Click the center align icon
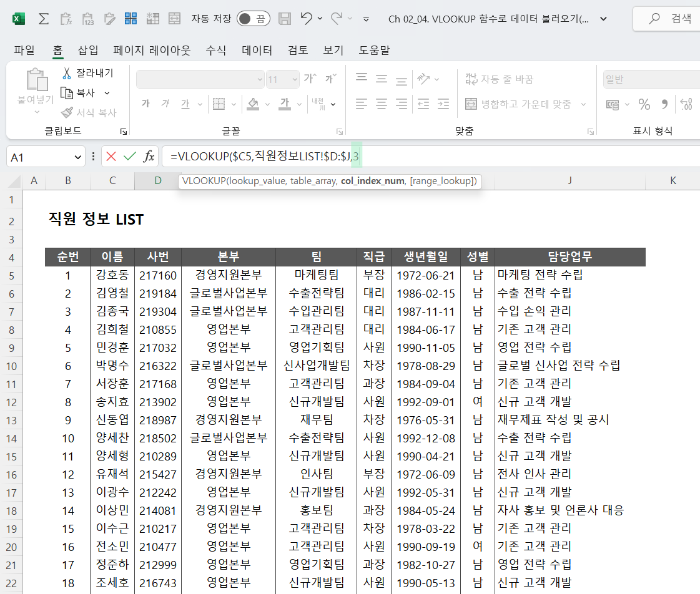Image resolution: width=700 pixels, height=594 pixels. [382, 104]
